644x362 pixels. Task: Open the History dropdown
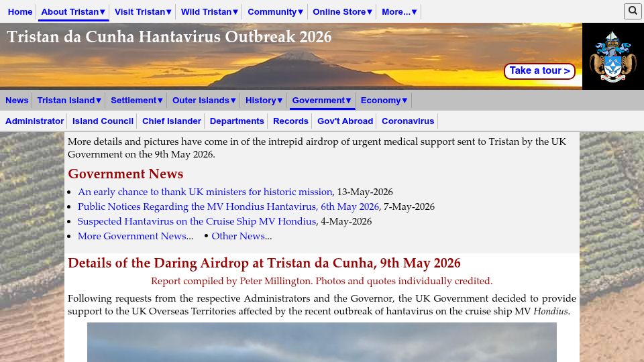point(264,101)
